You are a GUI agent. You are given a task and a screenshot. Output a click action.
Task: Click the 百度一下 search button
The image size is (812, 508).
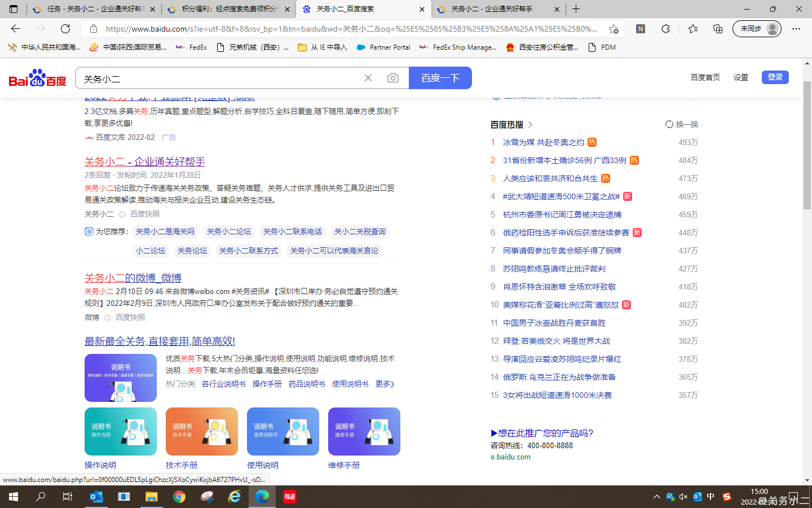click(440, 78)
